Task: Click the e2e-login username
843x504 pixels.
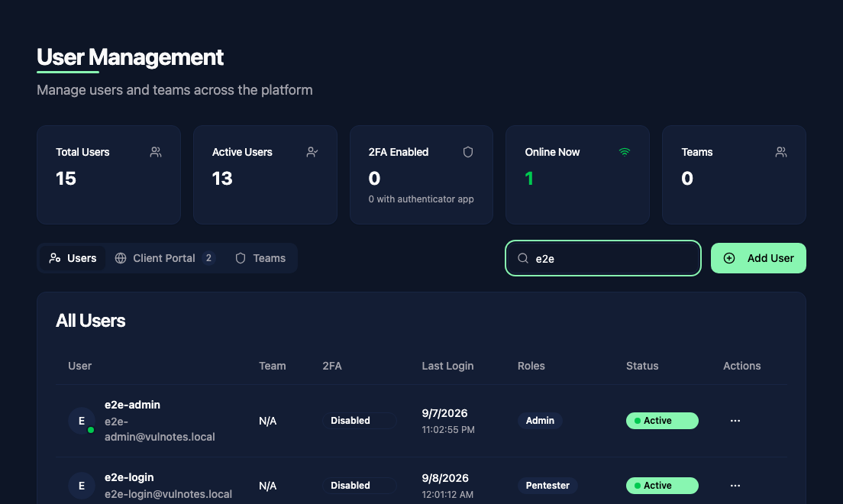Action: click(129, 477)
